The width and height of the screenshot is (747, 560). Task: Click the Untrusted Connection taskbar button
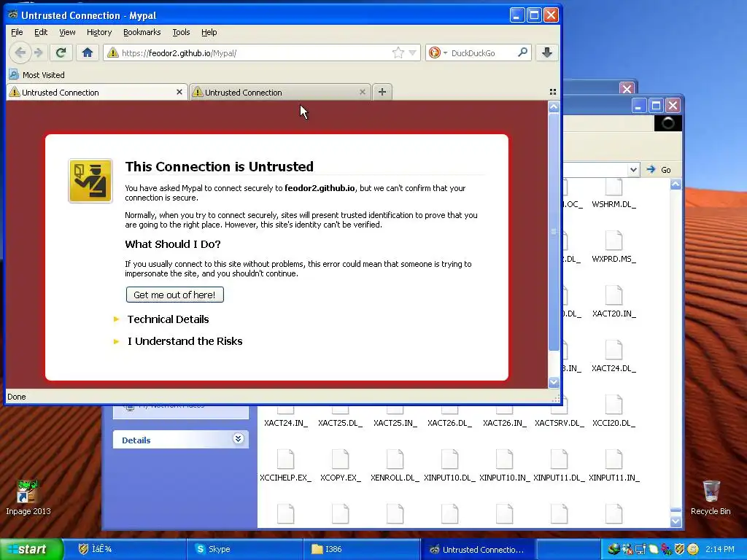pos(479,549)
